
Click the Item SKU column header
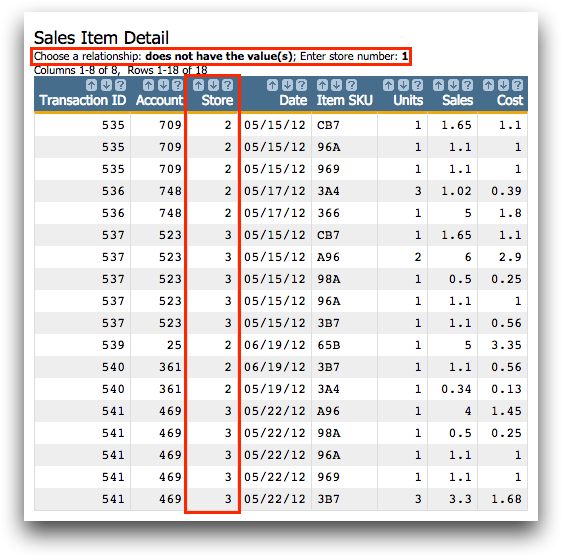point(344,100)
